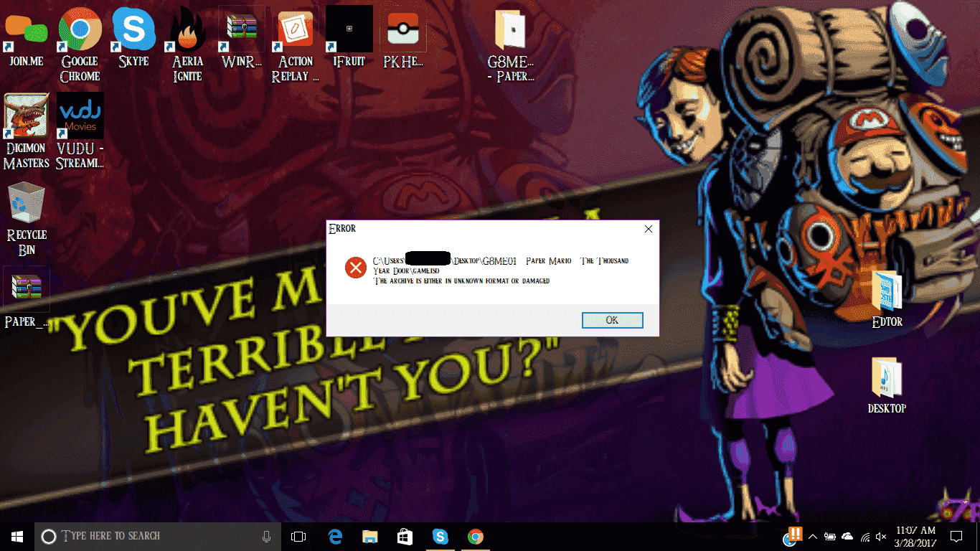Launch Microsoft Edge from the taskbar
Viewport: 980px width, 551px height.
(335, 536)
